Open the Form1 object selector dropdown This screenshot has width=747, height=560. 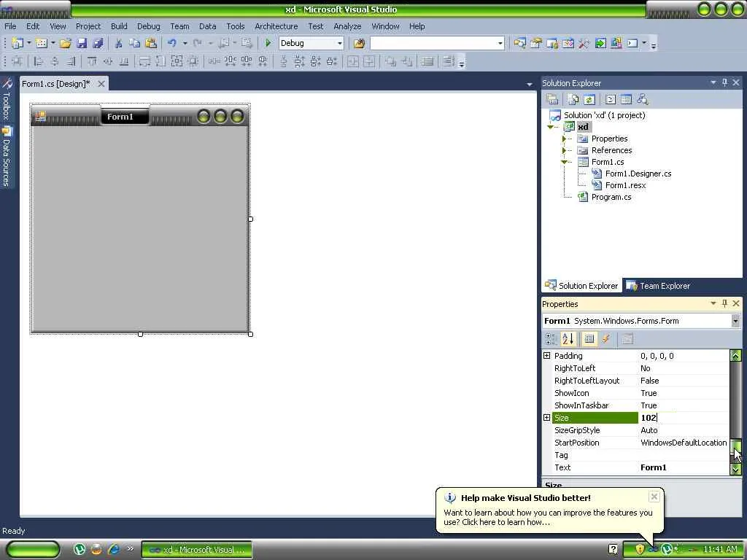pyautogui.click(x=736, y=321)
